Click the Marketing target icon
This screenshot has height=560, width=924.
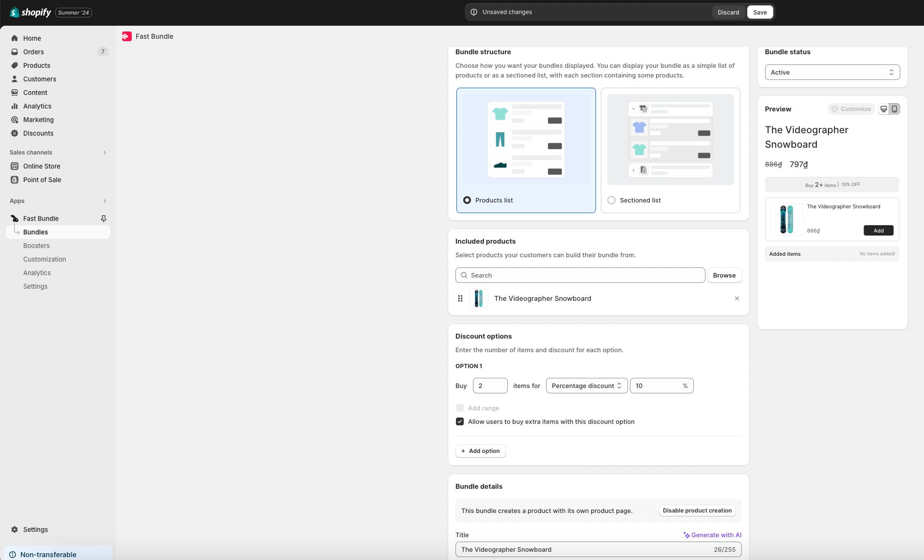click(15, 120)
